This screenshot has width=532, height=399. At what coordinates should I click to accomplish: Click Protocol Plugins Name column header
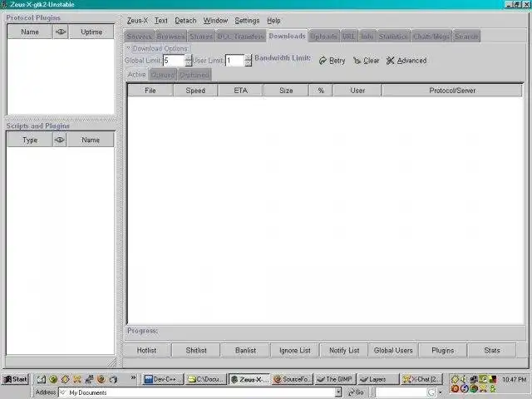[30, 32]
